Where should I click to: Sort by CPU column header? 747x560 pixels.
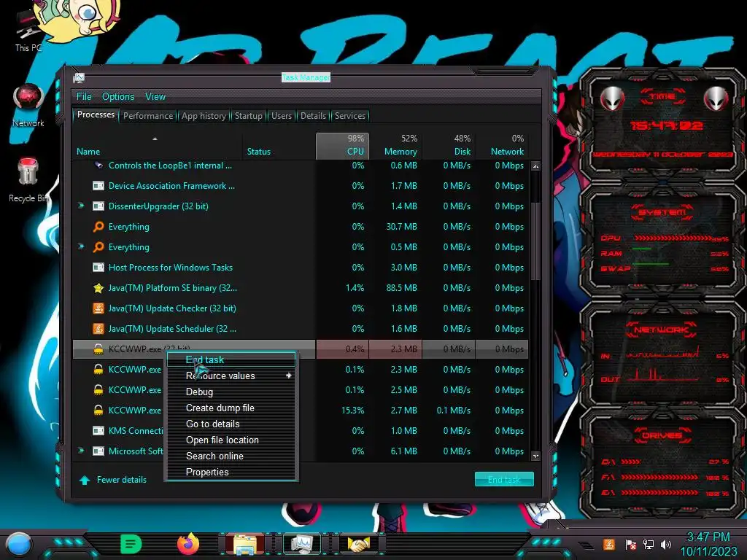click(343, 146)
